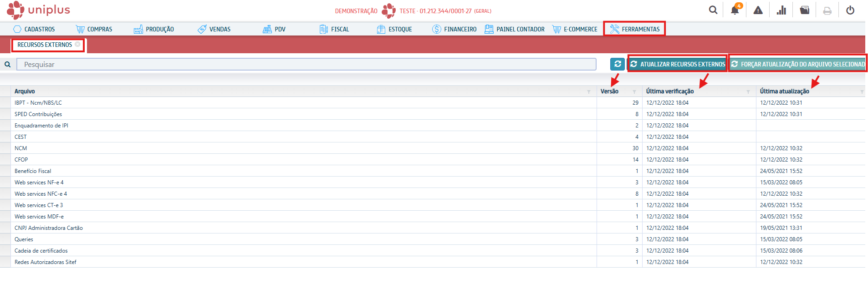Click the warning triangle alert icon
Viewport: 868px width, 284px height.
758,10
